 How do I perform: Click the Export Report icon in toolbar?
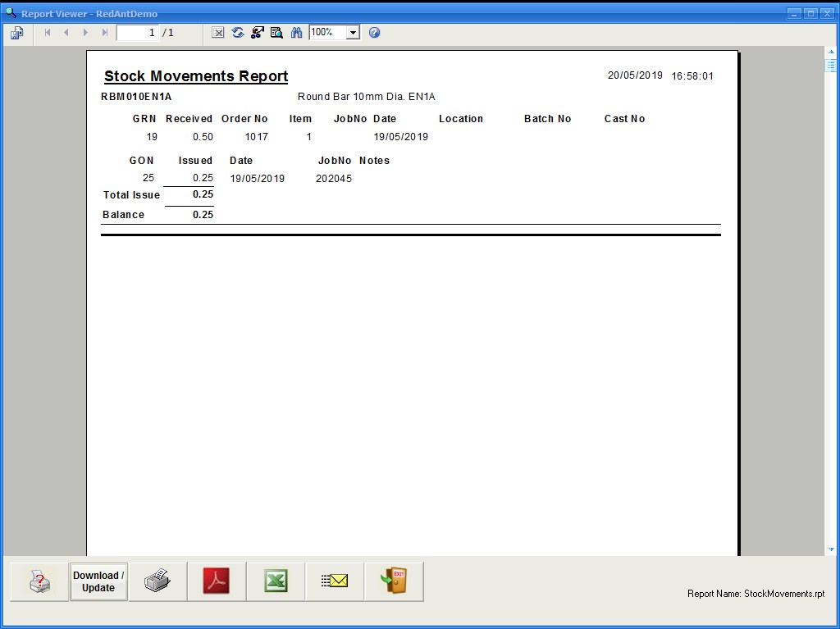pos(17,33)
